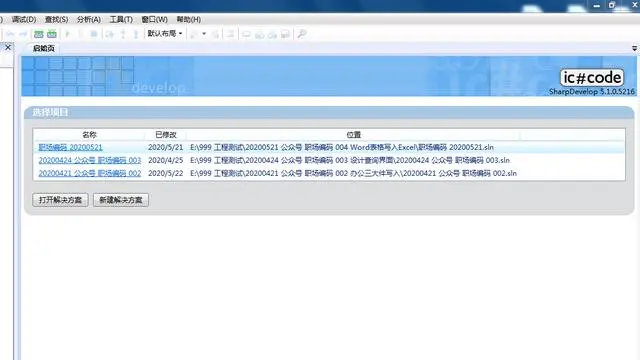Open the 帮助(H) menu

(189, 19)
